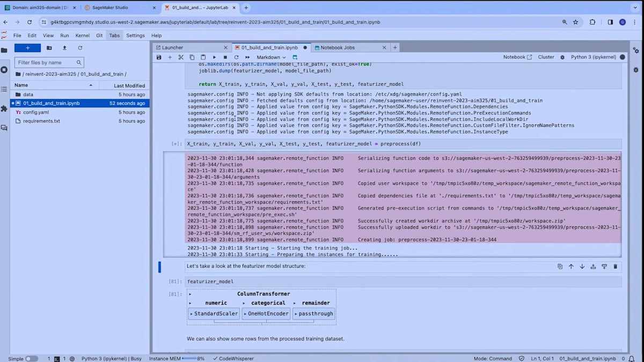This screenshot has height=362, width=644.
Task: Enable the debugger bug icon in the notebook toolbar
Action: 562,57
